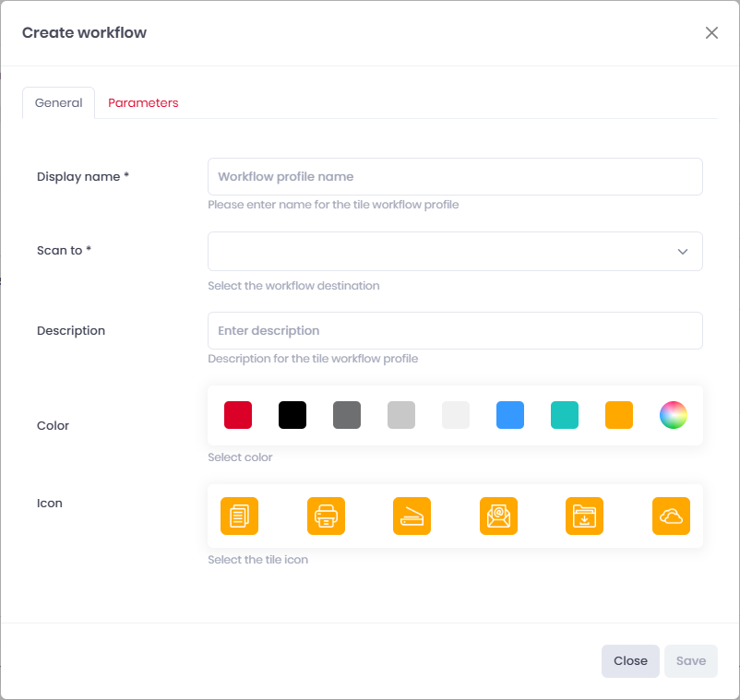Choose the printer tile icon
Viewport: 740px width, 700px height.
[x=326, y=516]
